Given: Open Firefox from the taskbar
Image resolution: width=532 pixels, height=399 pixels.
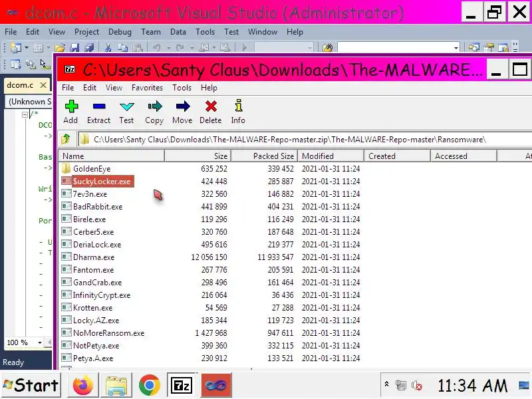Looking at the screenshot, I should point(82,386).
